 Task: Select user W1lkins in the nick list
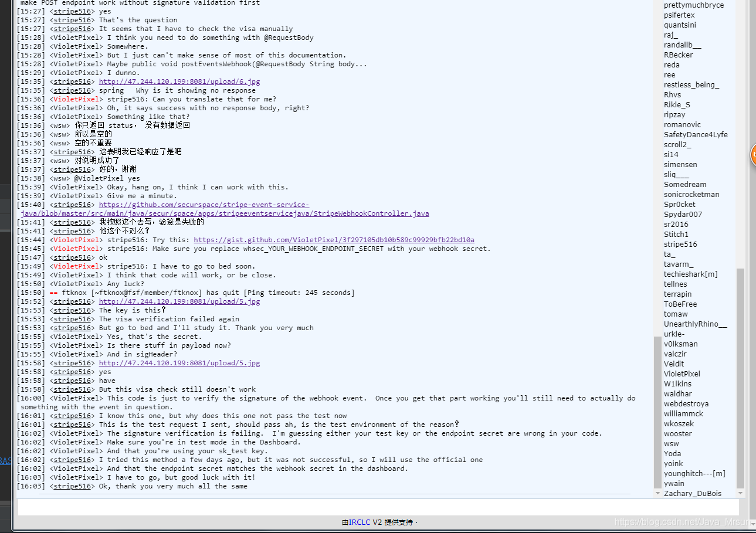pyautogui.click(x=677, y=384)
